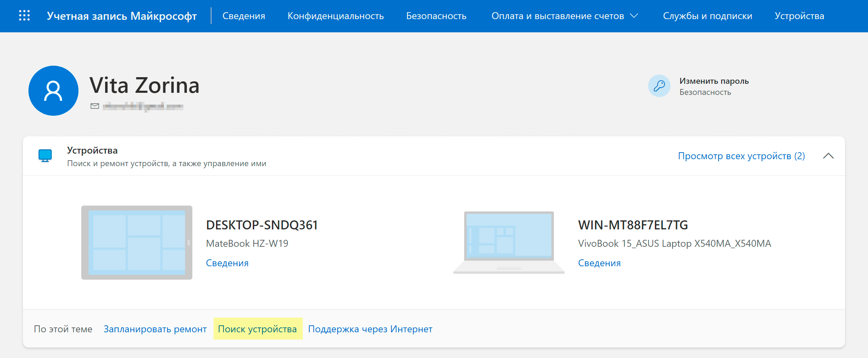The width and height of the screenshot is (868, 358).
Task: Open the Сведения tab in header
Action: click(244, 16)
